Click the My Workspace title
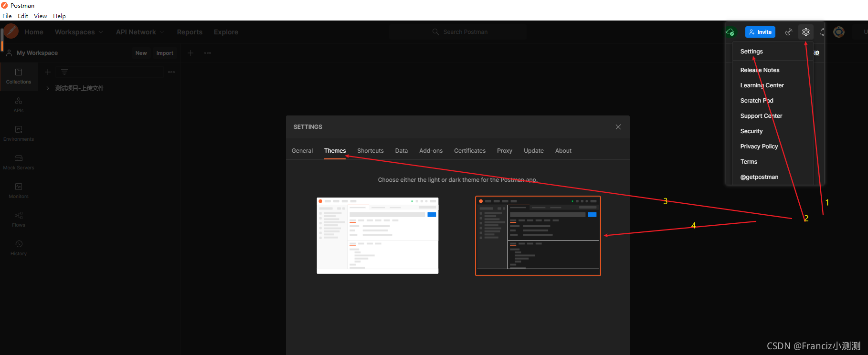Image resolution: width=868 pixels, height=355 pixels. point(37,53)
